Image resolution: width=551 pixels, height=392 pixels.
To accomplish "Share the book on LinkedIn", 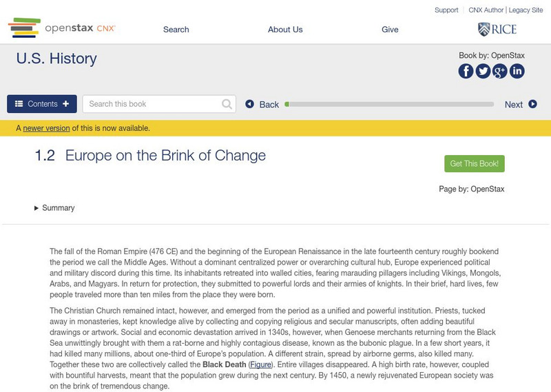I will (x=517, y=71).
